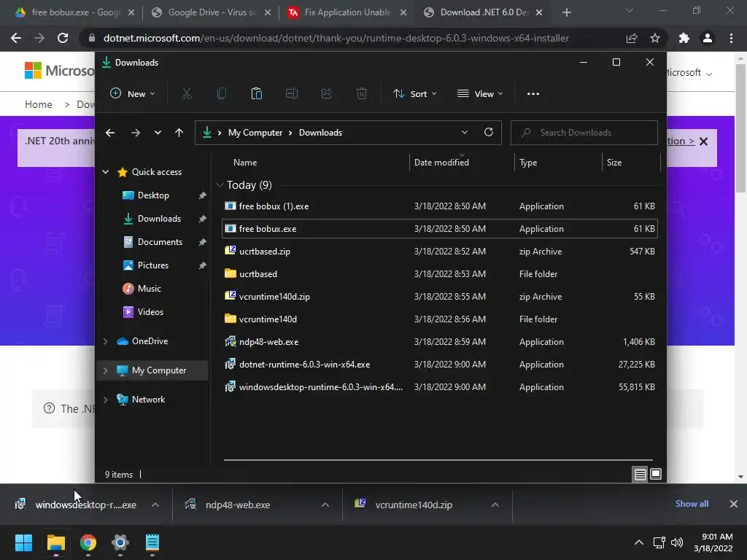Image resolution: width=747 pixels, height=560 pixels.
Task: Close the Chrome downloads bar
Action: point(734,504)
